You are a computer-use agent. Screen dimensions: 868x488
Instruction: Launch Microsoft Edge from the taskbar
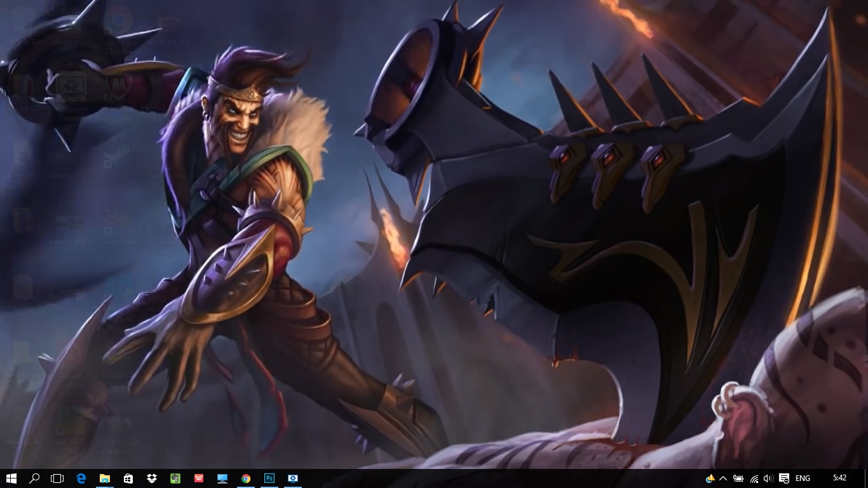click(x=81, y=478)
